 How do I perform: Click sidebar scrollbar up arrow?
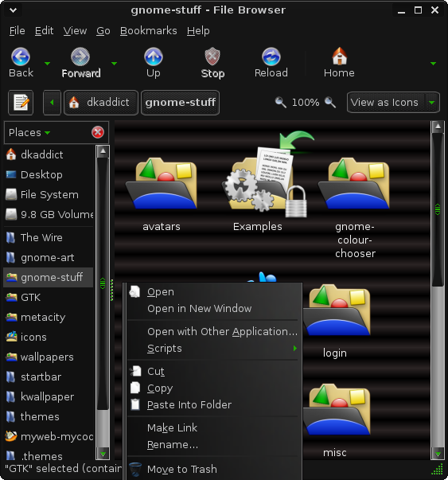pos(103,151)
